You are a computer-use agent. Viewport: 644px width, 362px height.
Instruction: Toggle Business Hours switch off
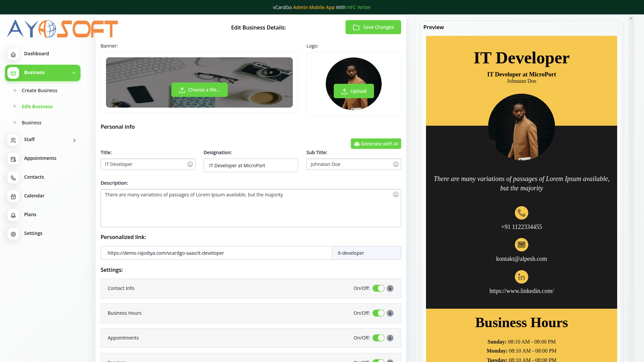(x=378, y=313)
